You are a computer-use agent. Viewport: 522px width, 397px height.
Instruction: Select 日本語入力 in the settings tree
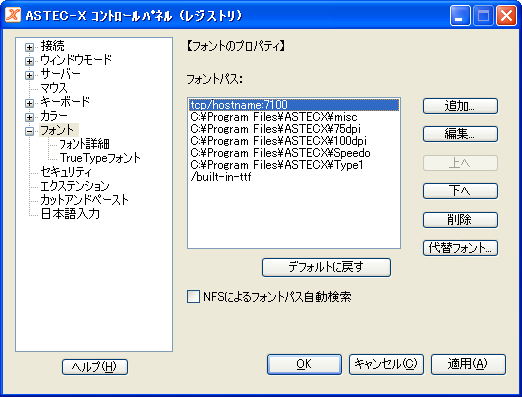pyautogui.click(x=70, y=214)
